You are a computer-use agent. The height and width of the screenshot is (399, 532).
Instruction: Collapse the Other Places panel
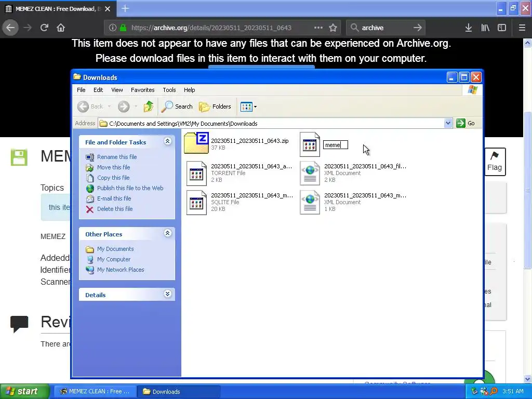(167, 233)
